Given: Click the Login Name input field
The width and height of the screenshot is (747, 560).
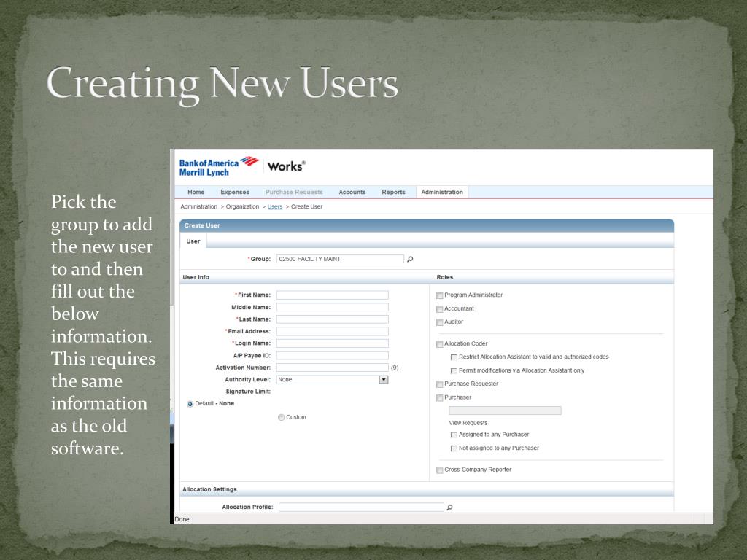Looking at the screenshot, I should (x=333, y=343).
